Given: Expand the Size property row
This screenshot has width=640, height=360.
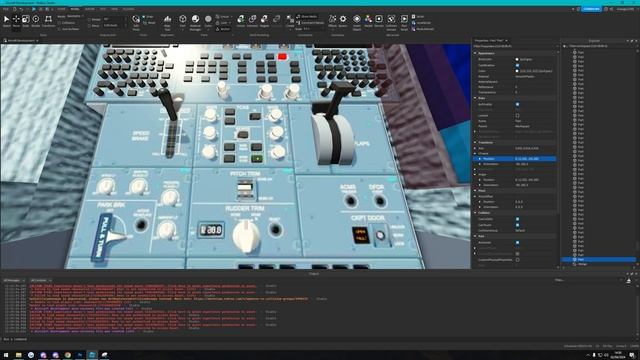Looking at the screenshot, I should pyautogui.click(x=476, y=148).
